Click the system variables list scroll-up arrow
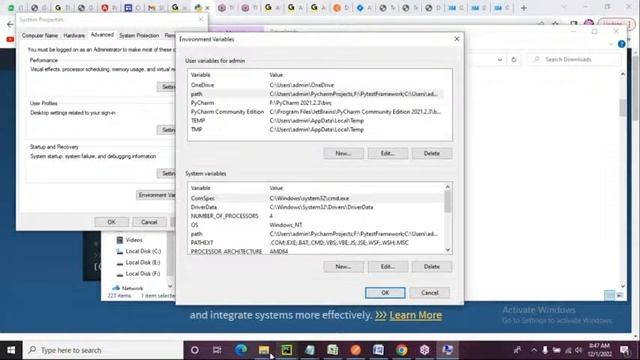The height and width of the screenshot is (360, 640). 448,187
